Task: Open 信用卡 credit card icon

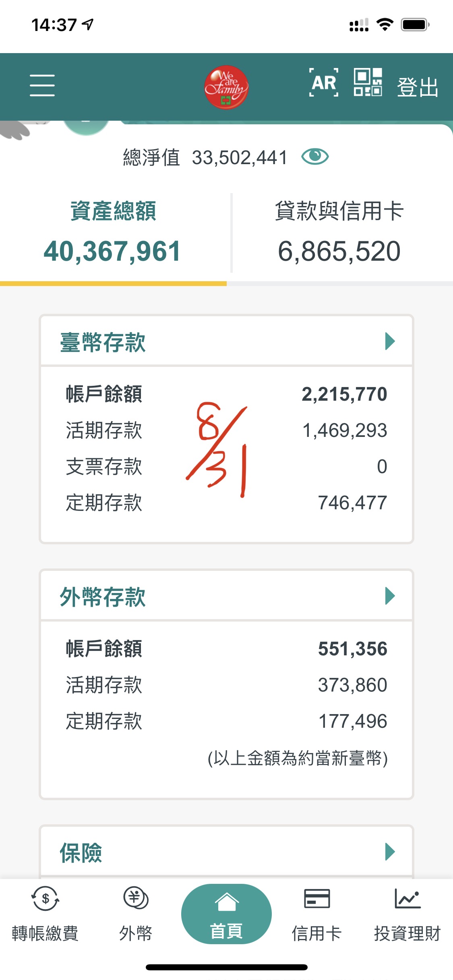Action: point(317,899)
